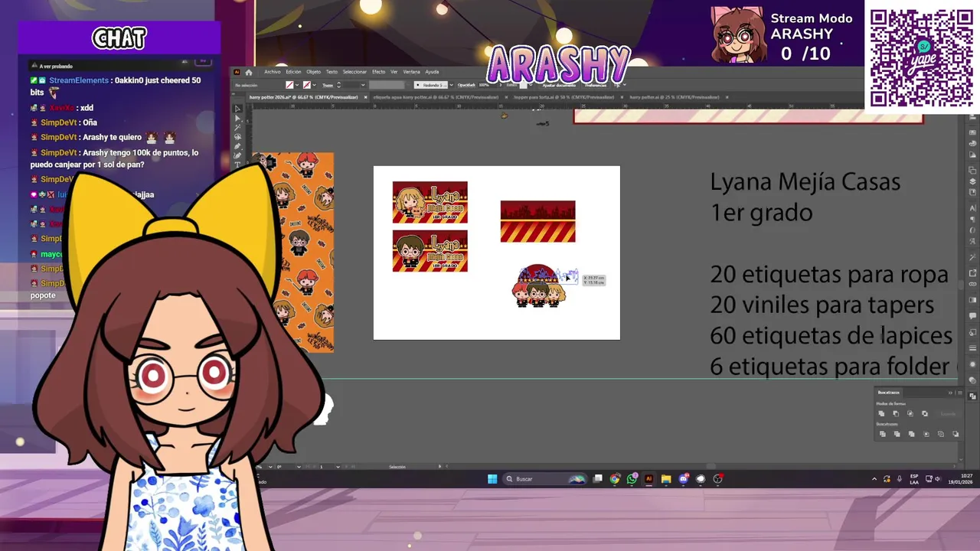
Task: Click Unite shape mode in Buscatrazos panel
Action: [x=882, y=414]
